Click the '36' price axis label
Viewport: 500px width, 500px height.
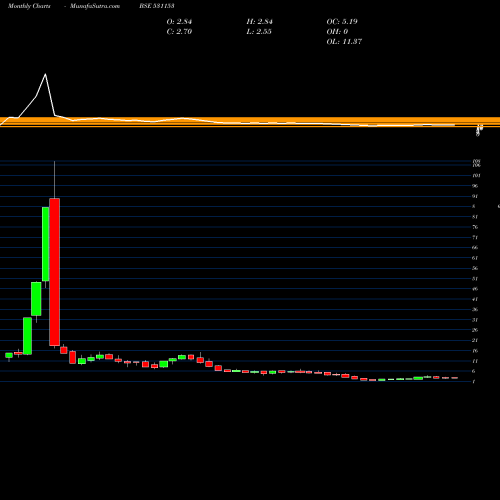475,310
